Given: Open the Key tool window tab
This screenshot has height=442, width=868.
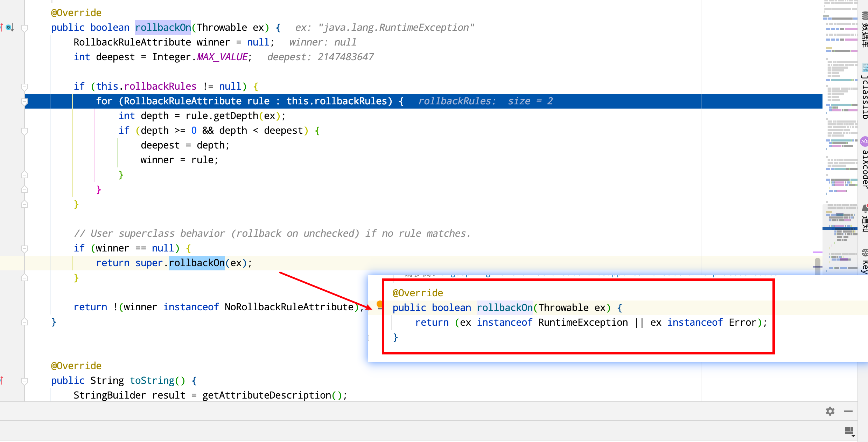Looking at the screenshot, I should [x=864, y=261].
